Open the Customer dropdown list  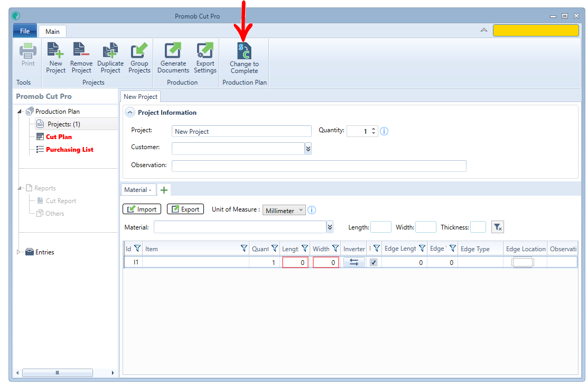pyautogui.click(x=308, y=149)
